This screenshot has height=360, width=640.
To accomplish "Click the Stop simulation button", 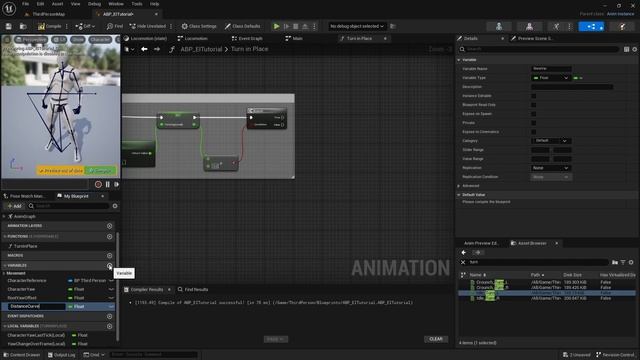I will pyautogui.click(x=296, y=26).
